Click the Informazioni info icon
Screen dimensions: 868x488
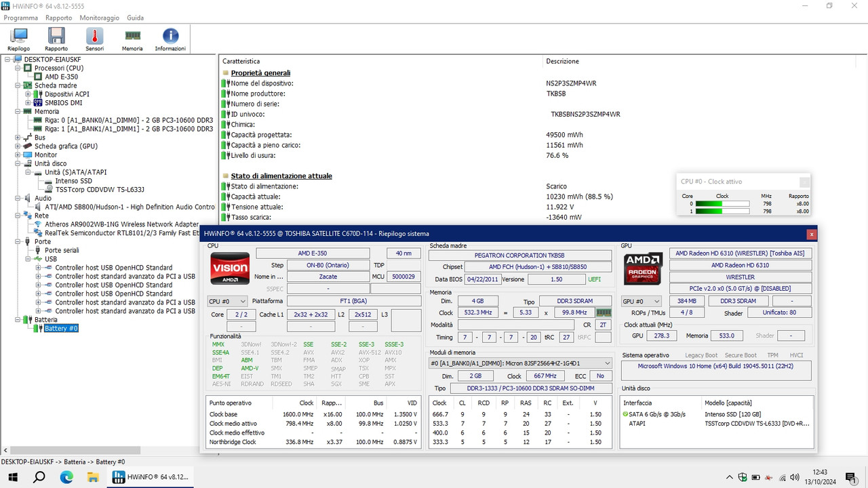click(x=170, y=39)
